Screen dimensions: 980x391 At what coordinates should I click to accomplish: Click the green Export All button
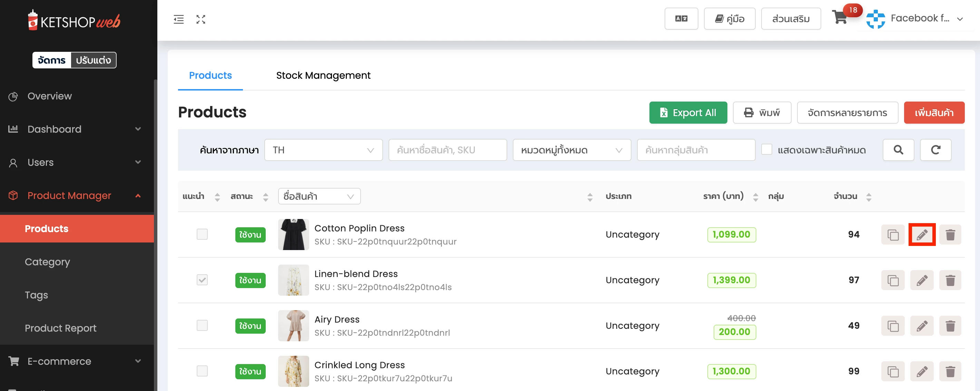[x=688, y=113]
